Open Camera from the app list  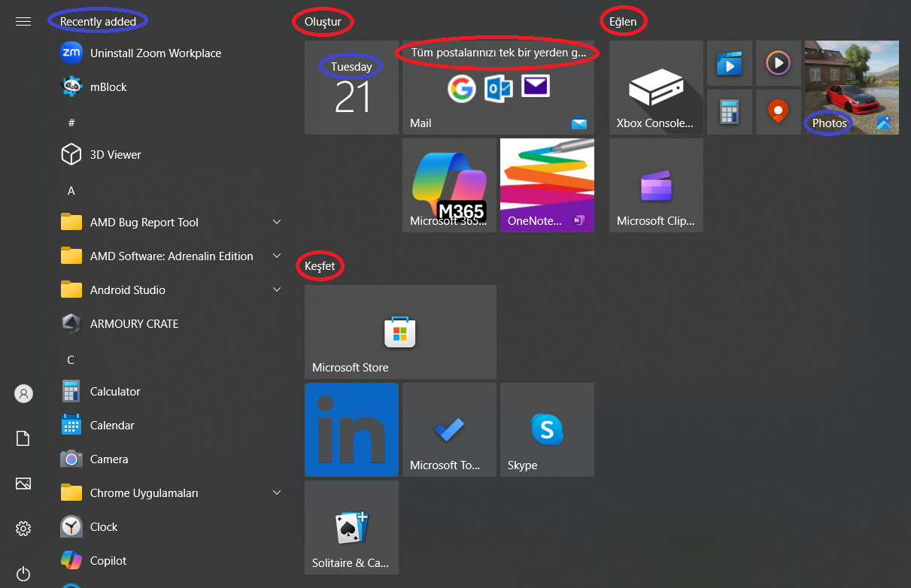pyautogui.click(x=171, y=459)
